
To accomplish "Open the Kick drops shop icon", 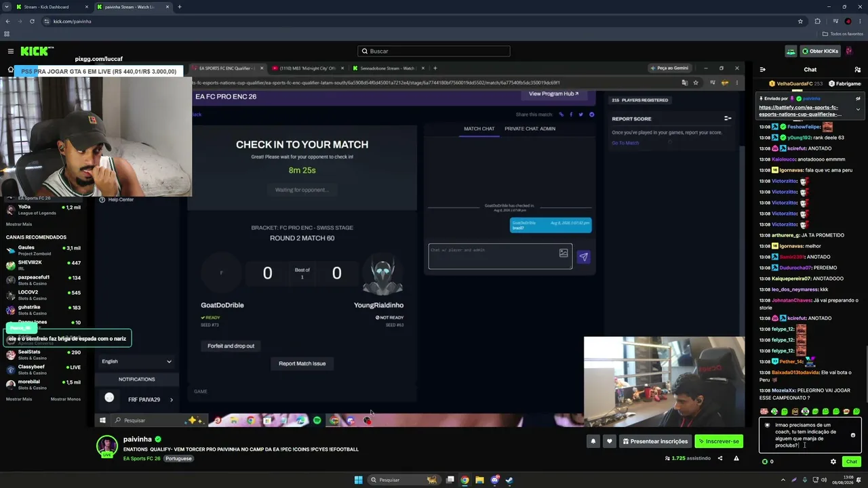I will 791,51.
